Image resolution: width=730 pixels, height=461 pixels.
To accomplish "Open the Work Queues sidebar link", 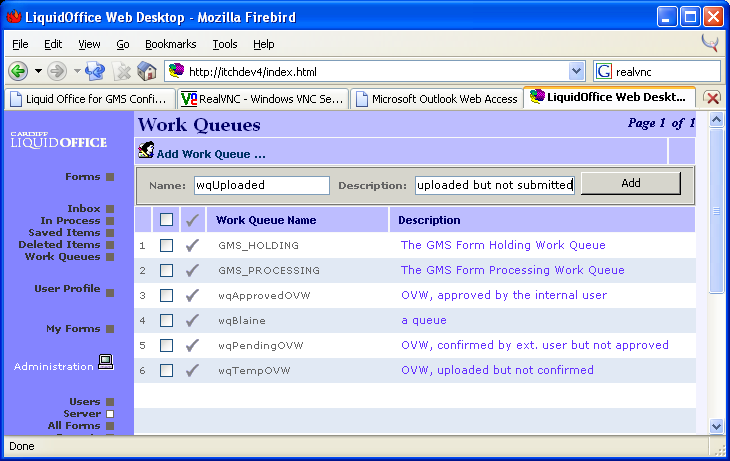I will tap(62, 257).
